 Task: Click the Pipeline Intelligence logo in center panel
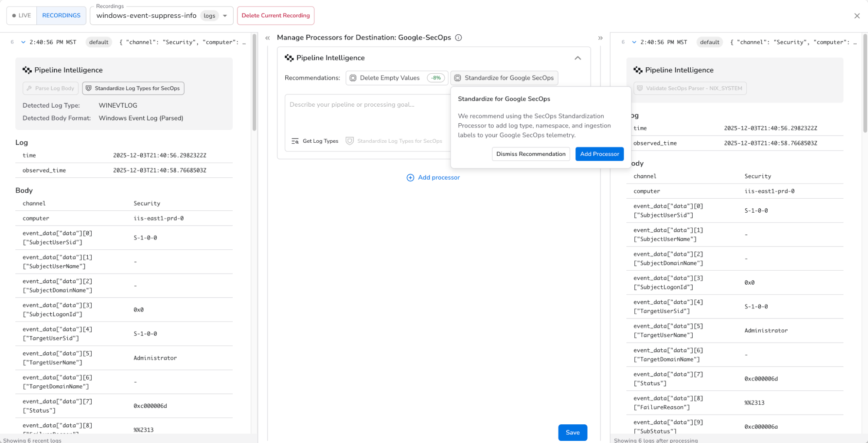coord(289,57)
